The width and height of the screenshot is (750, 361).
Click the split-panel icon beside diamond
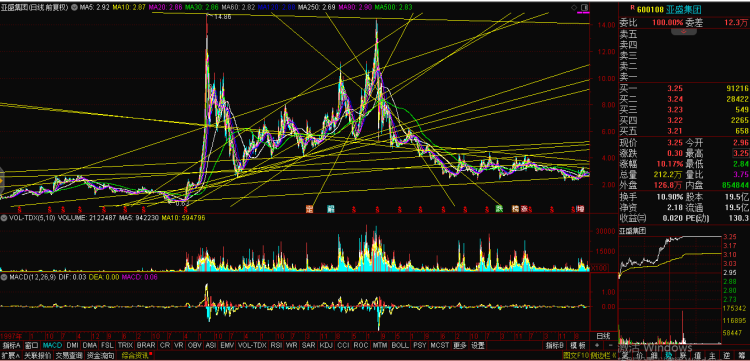tap(585, 8)
